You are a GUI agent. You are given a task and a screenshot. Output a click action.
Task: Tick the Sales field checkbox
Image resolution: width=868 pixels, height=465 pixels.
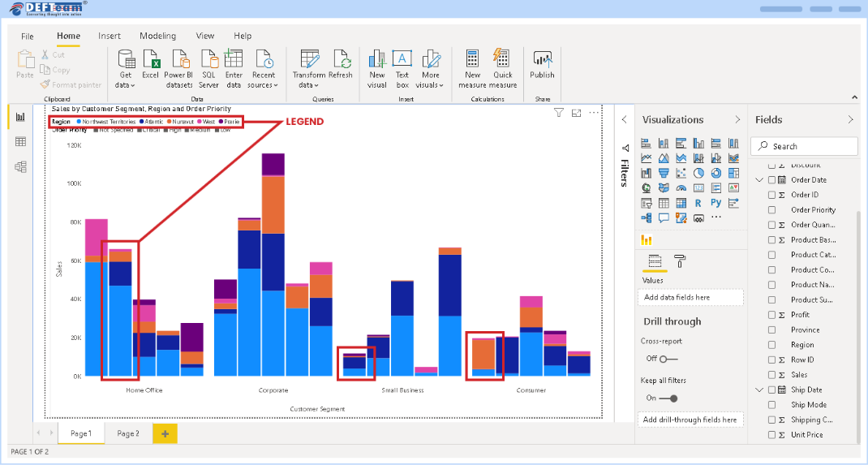[x=771, y=375]
